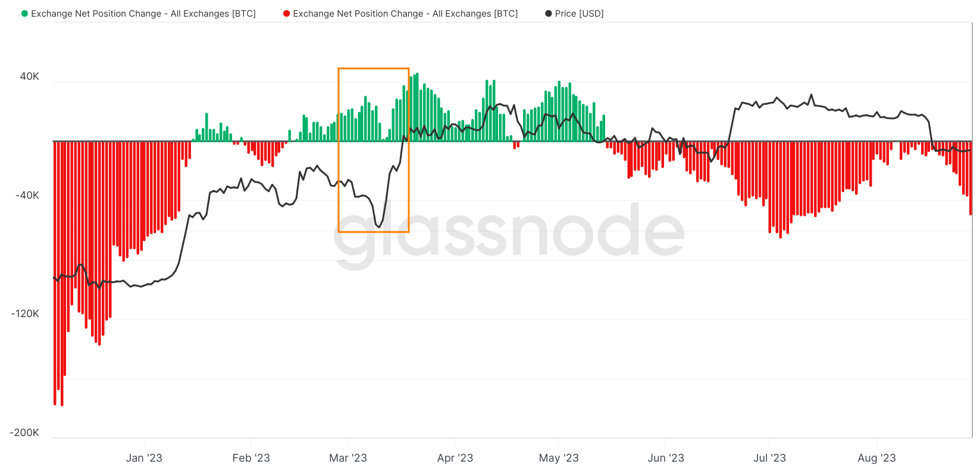Click the -40K y-axis label
980x467 pixels.
pyautogui.click(x=27, y=195)
